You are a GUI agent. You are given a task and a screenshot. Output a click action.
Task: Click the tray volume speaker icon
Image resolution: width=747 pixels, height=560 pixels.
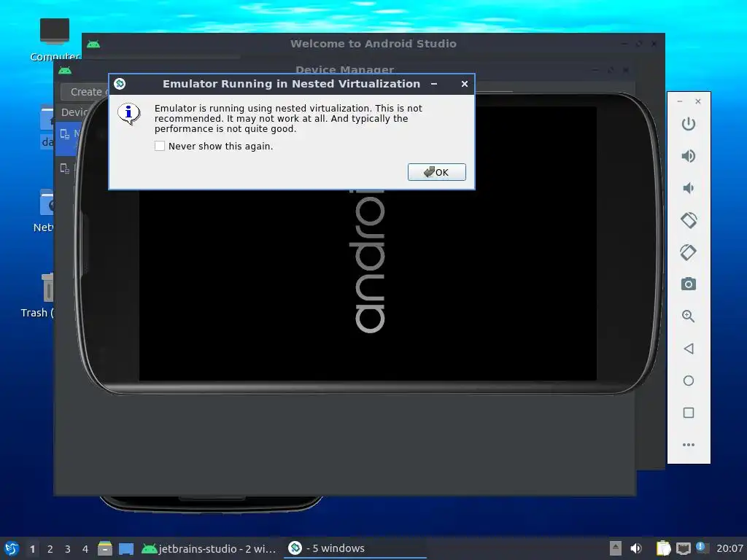click(636, 548)
